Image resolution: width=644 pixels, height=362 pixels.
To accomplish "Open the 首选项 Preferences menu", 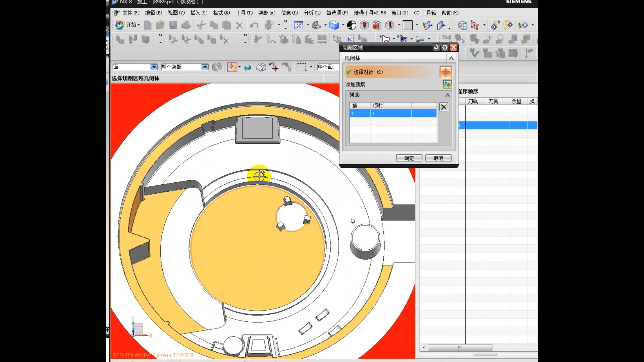I will [x=337, y=13].
